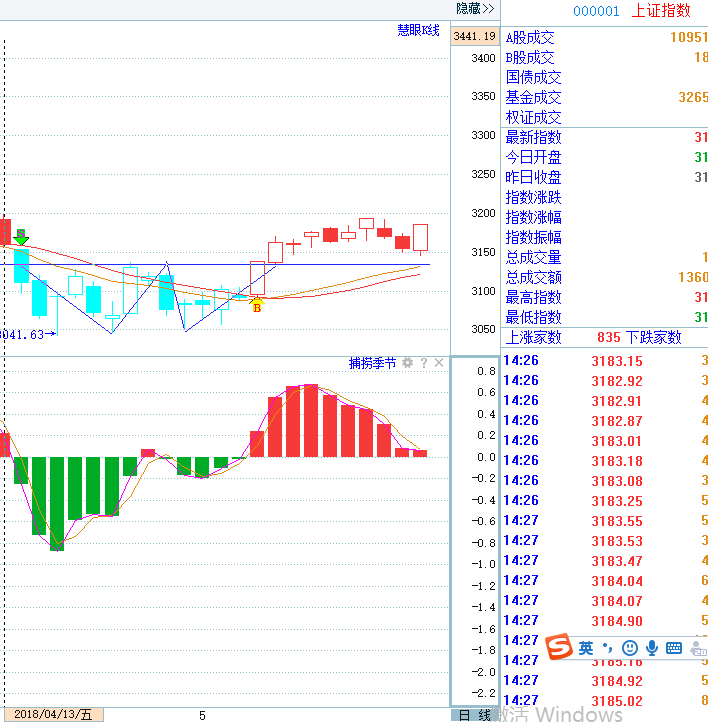Click the help question mark of 捕捞季节

(423, 363)
